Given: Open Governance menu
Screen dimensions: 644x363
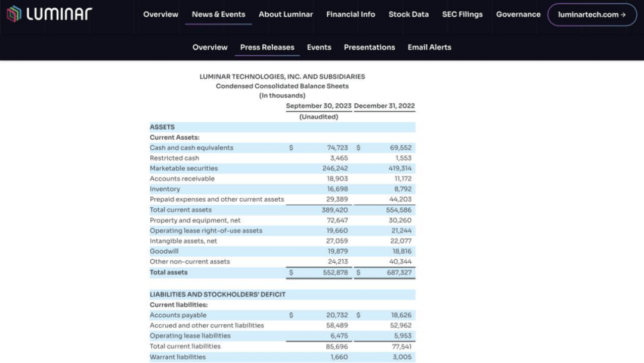Looking at the screenshot, I should click(518, 14).
